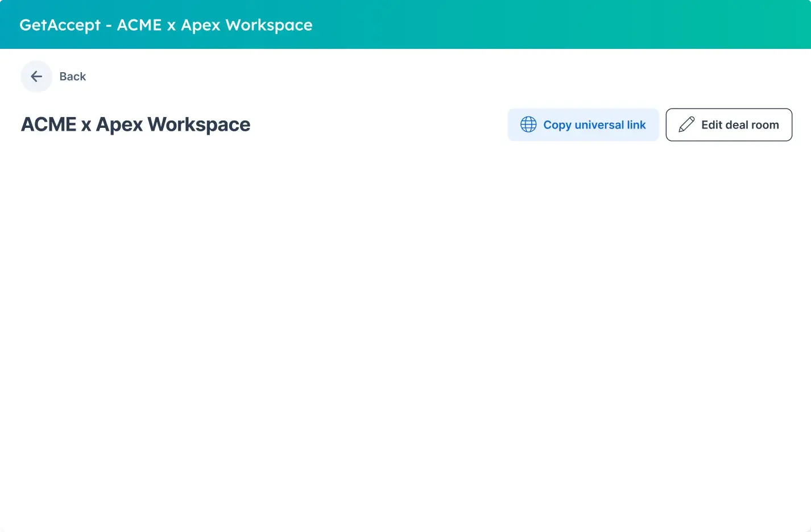Click the GetAccept header title text

166,25
